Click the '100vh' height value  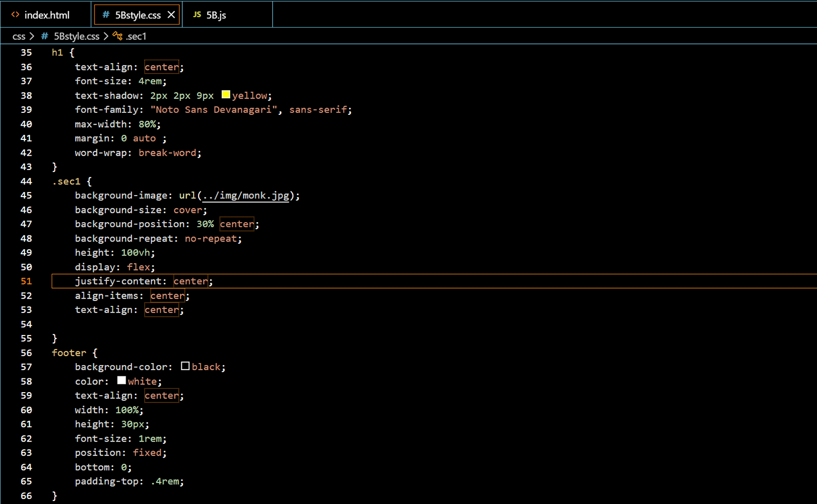coord(135,253)
